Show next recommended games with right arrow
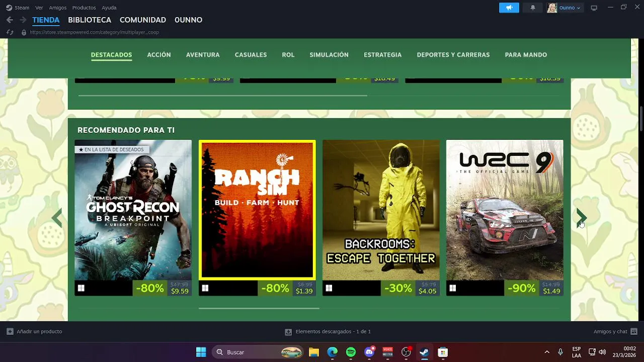 pyautogui.click(x=582, y=218)
